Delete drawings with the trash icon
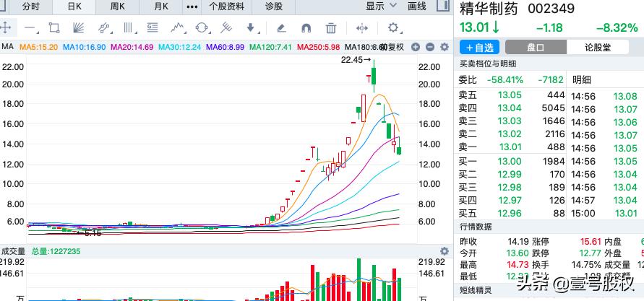This screenshot has width=644, height=301. pos(330,28)
